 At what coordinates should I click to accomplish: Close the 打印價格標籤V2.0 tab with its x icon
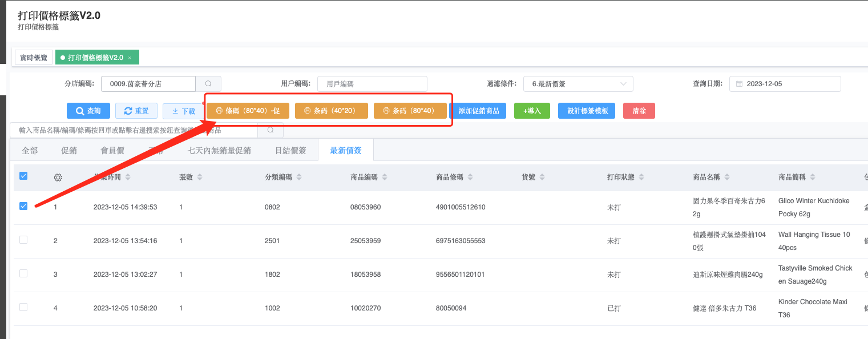[130, 58]
